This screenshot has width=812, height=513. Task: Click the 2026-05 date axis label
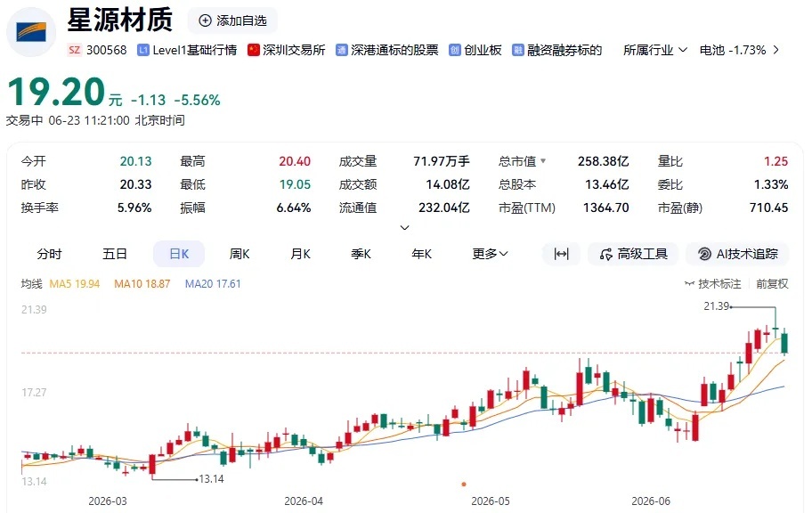(491, 501)
